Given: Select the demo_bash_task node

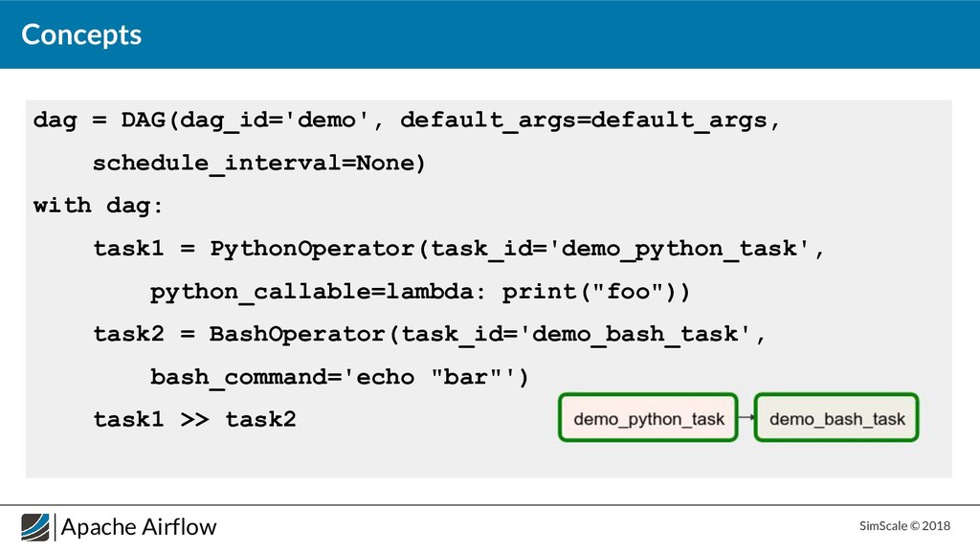Looking at the screenshot, I should tap(836, 418).
